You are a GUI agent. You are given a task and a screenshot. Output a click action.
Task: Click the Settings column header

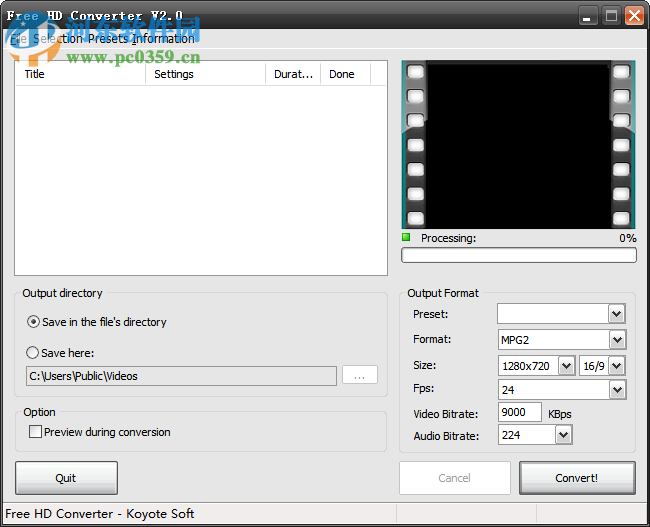click(x=206, y=74)
